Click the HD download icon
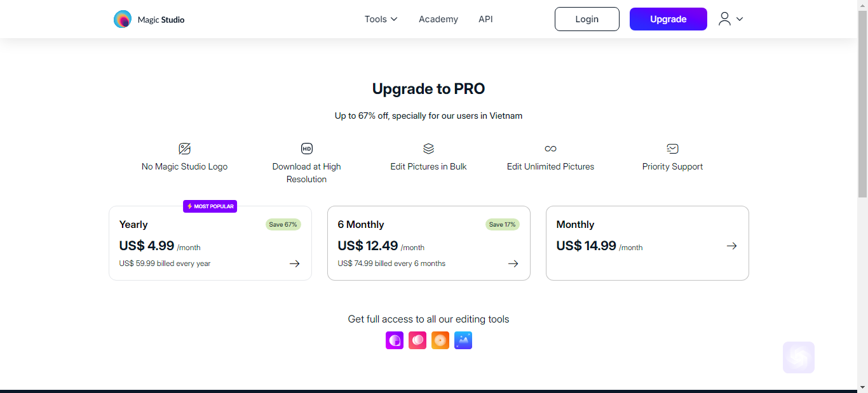This screenshot has height=393, width=868. [307, 149]
